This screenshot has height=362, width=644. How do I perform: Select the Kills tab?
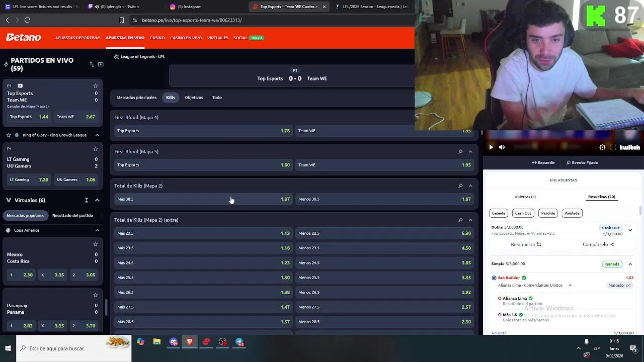[171, 98]
